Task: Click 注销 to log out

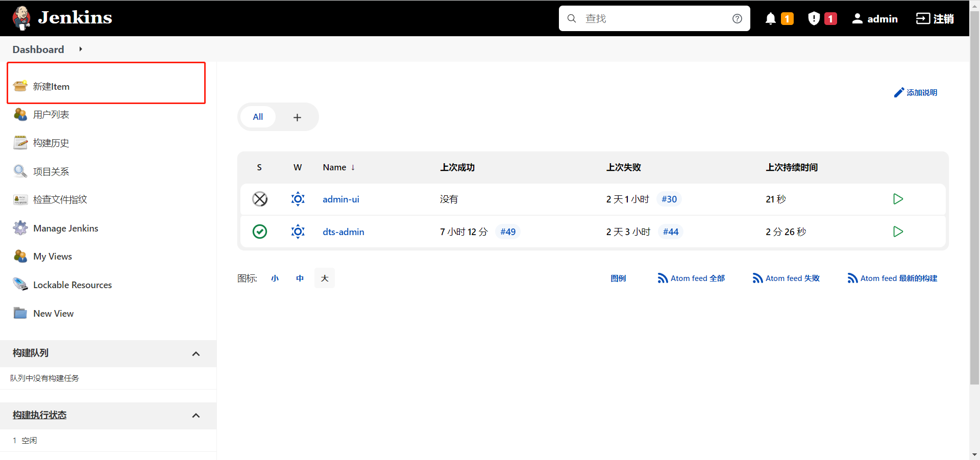Action: (x=935, y=18)
